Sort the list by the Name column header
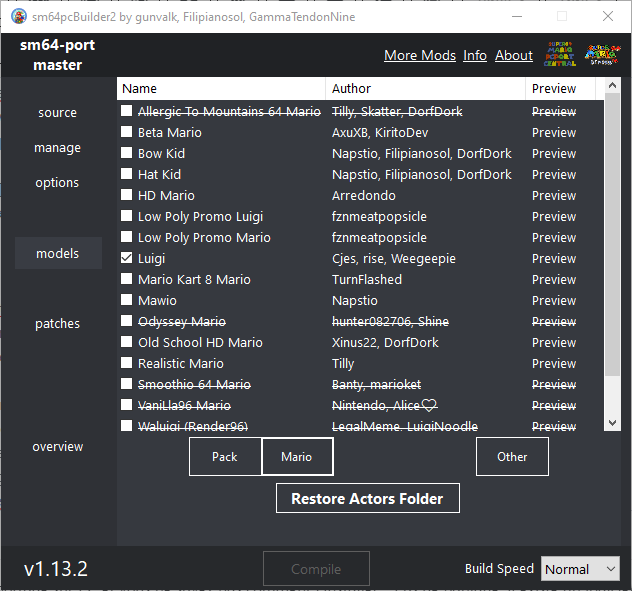 (x=220, y=89)
